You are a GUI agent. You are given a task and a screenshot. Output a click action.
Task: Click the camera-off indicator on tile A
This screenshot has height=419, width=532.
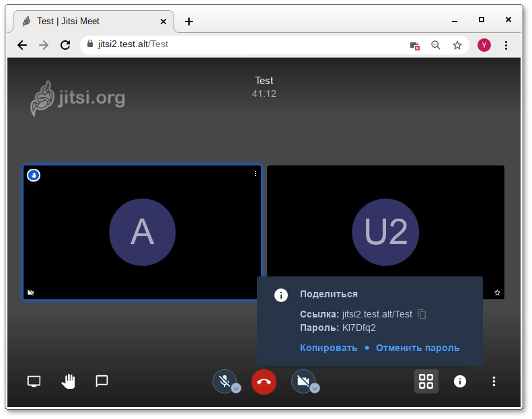30,293
